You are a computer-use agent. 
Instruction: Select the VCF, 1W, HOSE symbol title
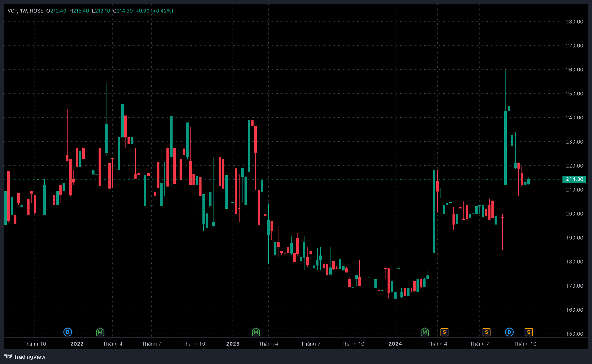pos(25,11)
